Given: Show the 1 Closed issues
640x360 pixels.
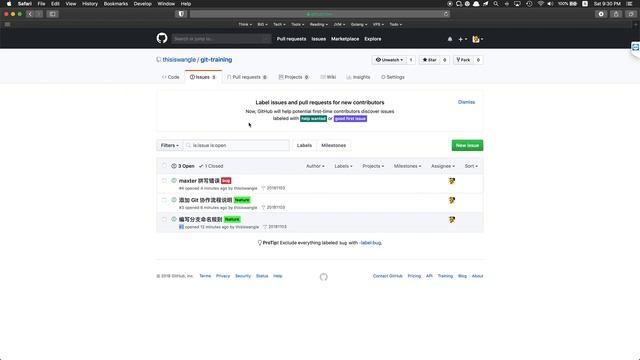Looking at the screenshot, I should point(211,166).
